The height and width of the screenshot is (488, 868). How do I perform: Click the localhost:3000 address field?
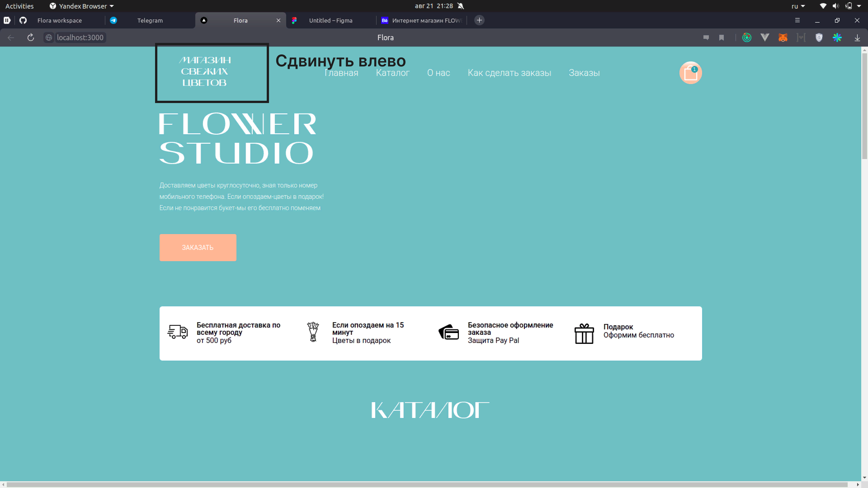tap(80, 38)
